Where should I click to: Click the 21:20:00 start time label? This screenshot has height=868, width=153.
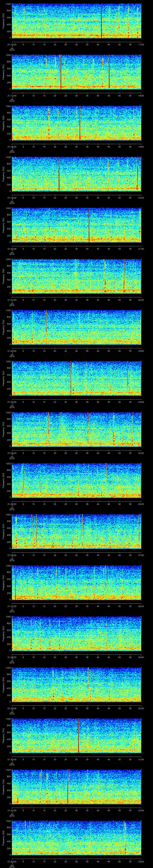coord(12,249)
